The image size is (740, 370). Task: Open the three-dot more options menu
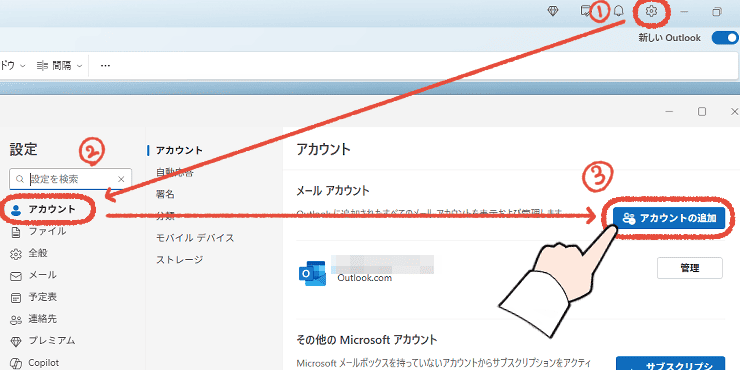(x=105, y=66)
